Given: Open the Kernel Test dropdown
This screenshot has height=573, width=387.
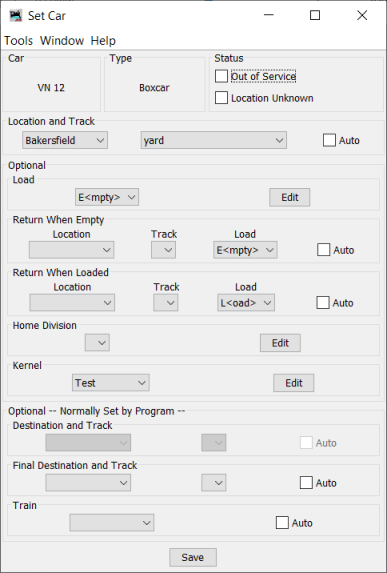Looking at the screenshot, I should click(x=111, y=383).
